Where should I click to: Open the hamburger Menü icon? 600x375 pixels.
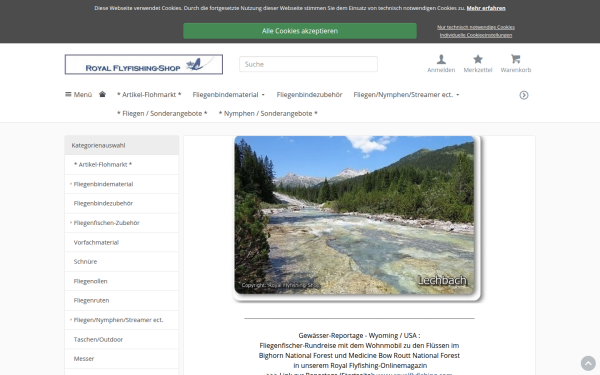point(78,95)
